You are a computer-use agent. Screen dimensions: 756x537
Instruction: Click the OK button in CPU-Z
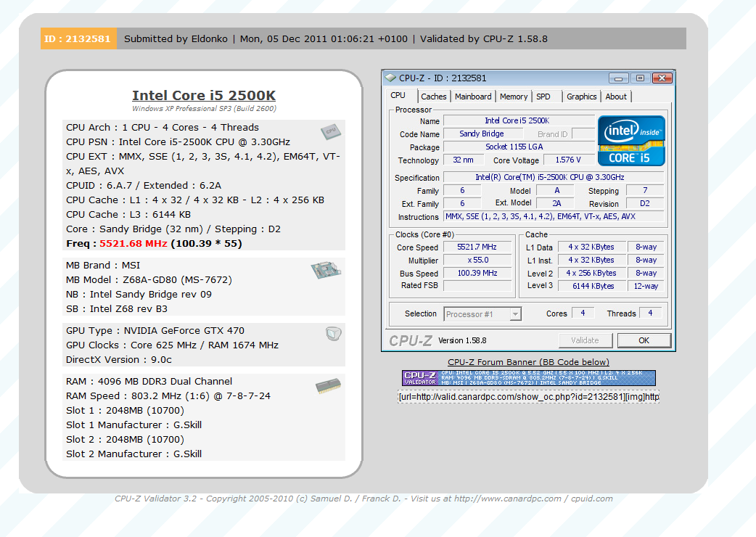pyautogui.click(x=644, y=340)
